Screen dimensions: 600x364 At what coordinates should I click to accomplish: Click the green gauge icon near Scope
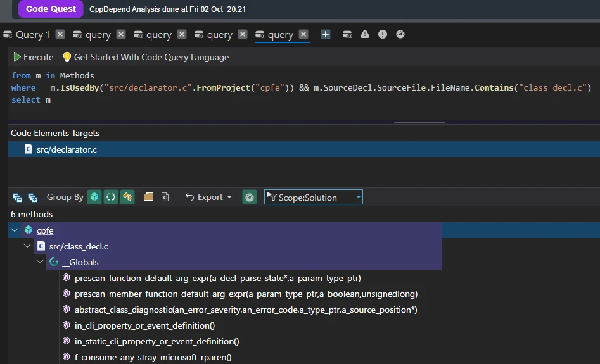click(250, 197)
